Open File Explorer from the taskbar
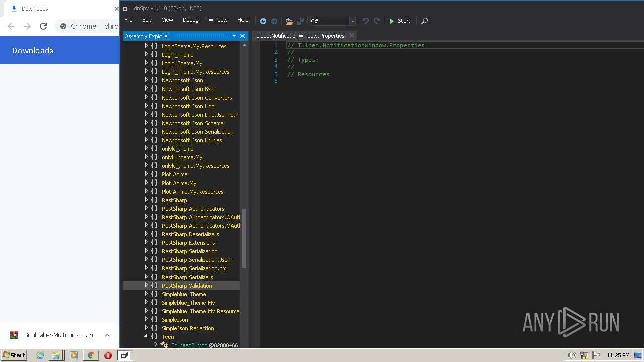The width and height of the screenshot is (644, 362). coord(56,355)
